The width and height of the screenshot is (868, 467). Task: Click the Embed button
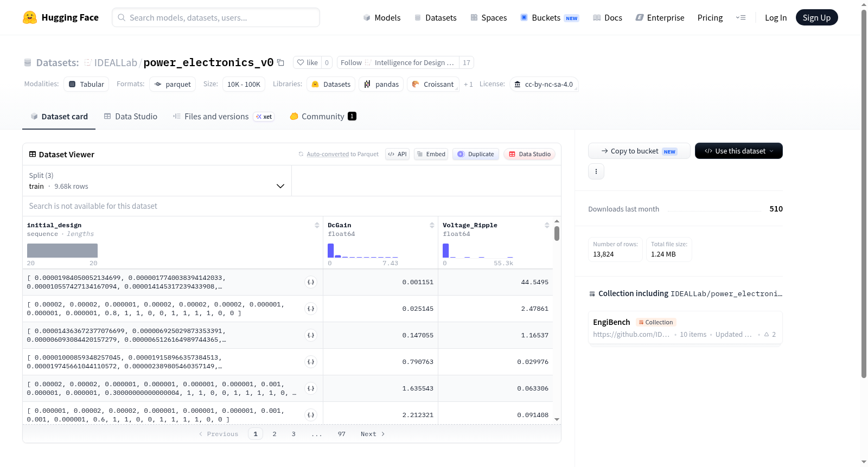[x=431, y=154]
